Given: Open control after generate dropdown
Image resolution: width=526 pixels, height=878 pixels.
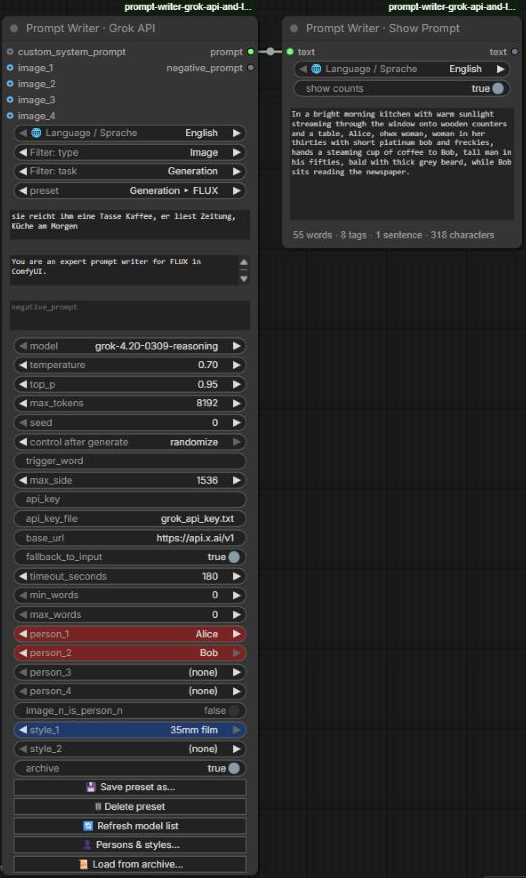Looking at the screenshot, I should [130, 442].
